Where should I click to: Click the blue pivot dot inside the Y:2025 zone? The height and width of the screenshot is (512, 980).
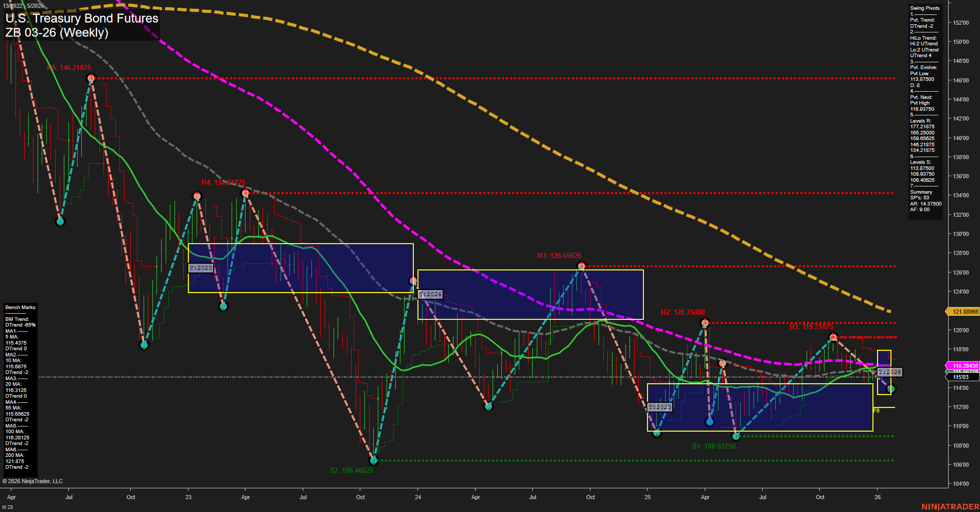coord(710,421)
